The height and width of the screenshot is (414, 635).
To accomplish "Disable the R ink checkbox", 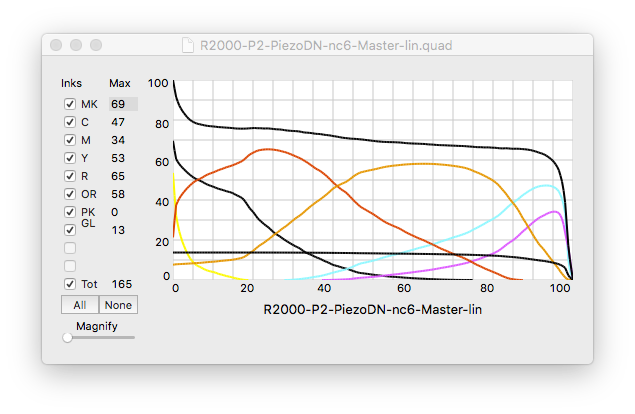I will pos(70,176).
